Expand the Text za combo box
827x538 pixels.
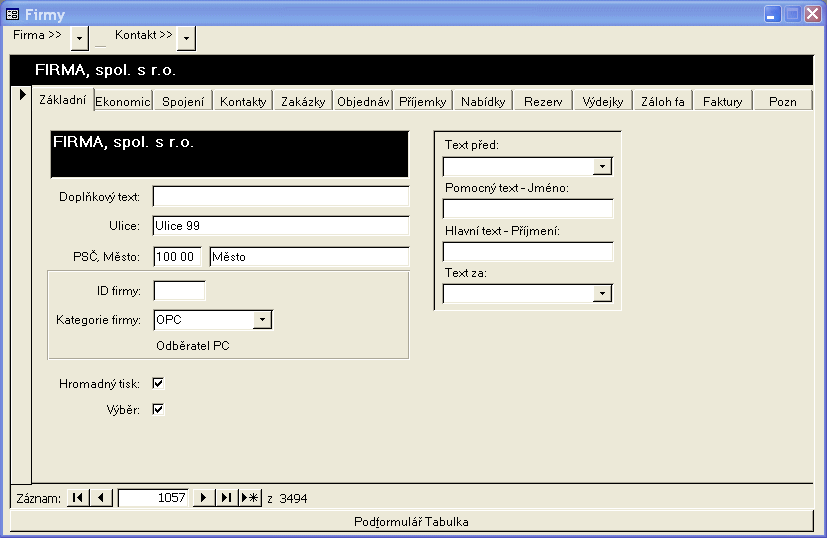(x=602, y=293)
